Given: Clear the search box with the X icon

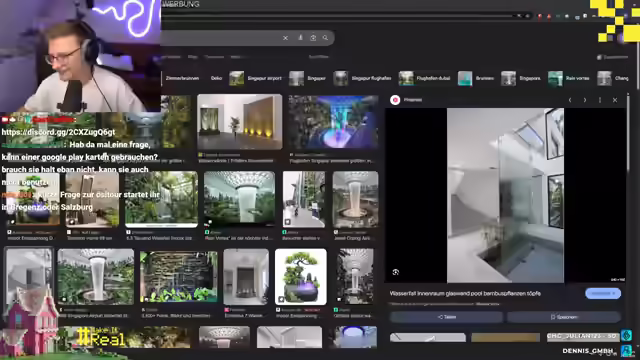Looking at the screenshot, I should [285, 38].
